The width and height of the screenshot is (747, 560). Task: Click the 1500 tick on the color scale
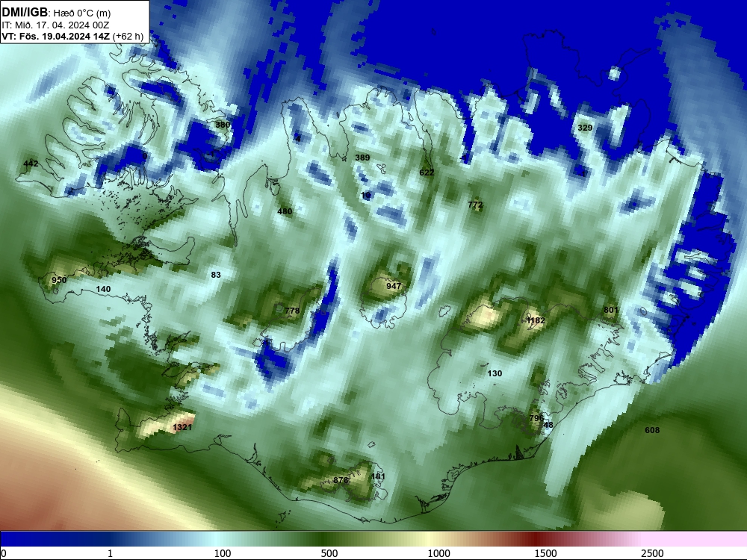545,553
